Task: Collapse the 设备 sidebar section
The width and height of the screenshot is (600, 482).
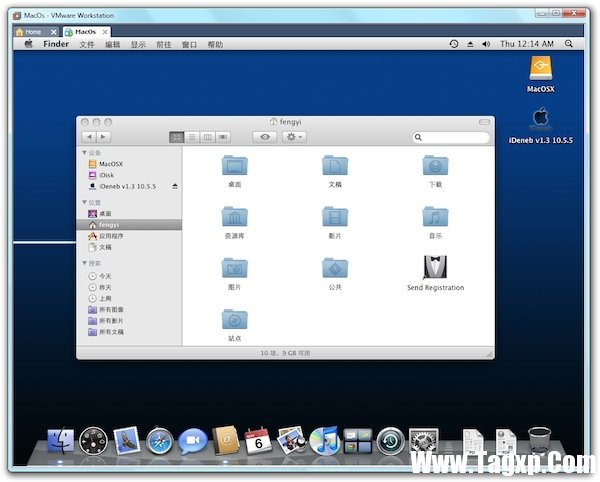Action: tap(83, 153)
